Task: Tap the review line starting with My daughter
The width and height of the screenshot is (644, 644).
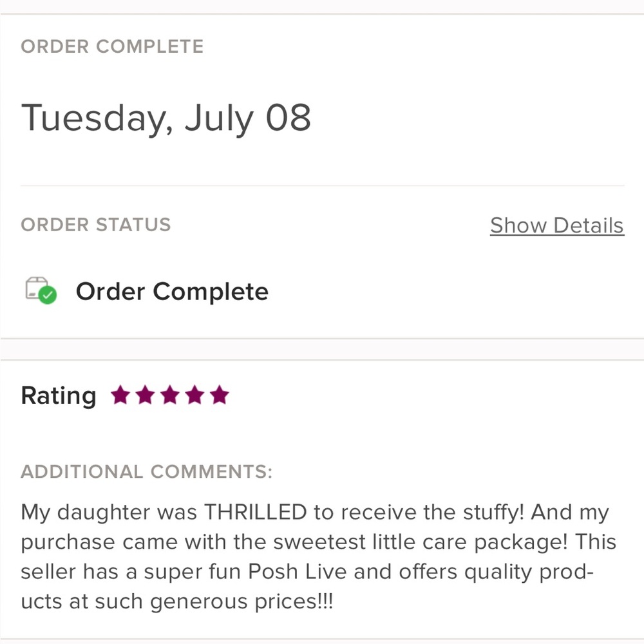Action: coord(315,513)
